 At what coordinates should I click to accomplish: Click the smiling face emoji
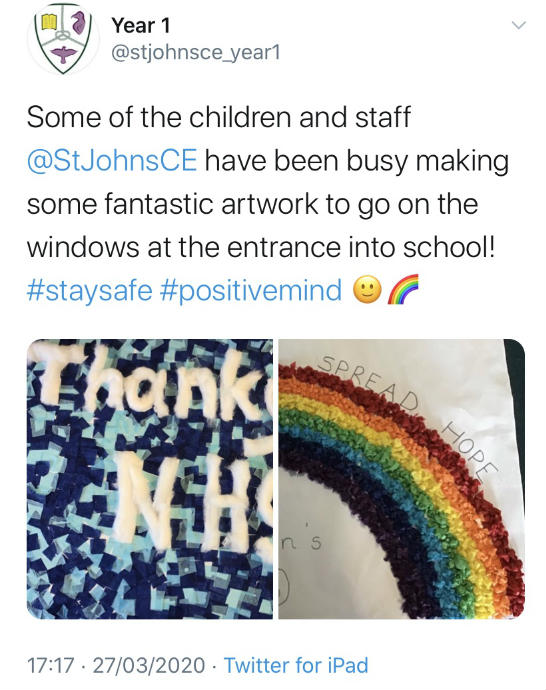tap(368, 290)
